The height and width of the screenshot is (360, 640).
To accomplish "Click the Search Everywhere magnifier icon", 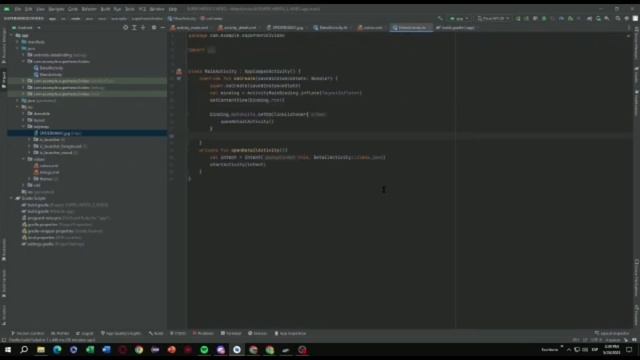I will pyautogui.click(x=618, y=18).
